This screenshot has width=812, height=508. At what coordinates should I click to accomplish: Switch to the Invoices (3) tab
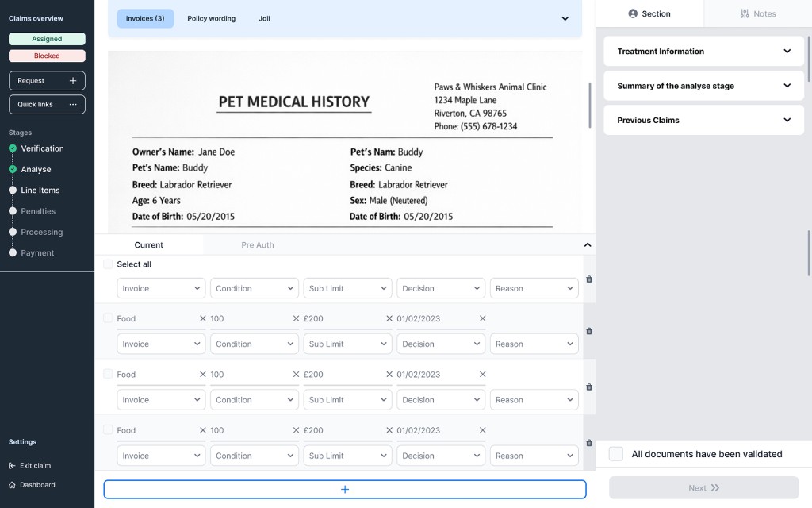point(145,19)
